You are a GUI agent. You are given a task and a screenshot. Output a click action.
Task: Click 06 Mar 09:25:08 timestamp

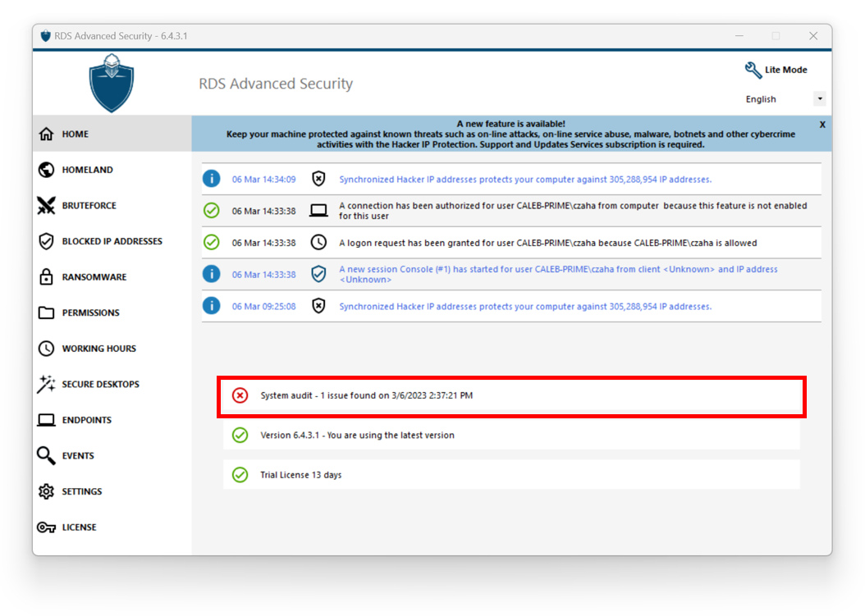(263, 306)
